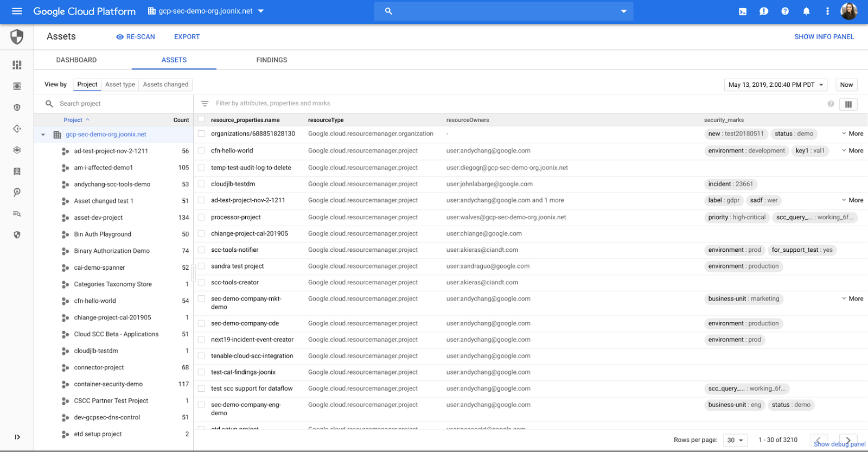Check the temp-test-audit-log-to-delete row
The height and width of the screenshot is (452, 868).
[202, 167]
